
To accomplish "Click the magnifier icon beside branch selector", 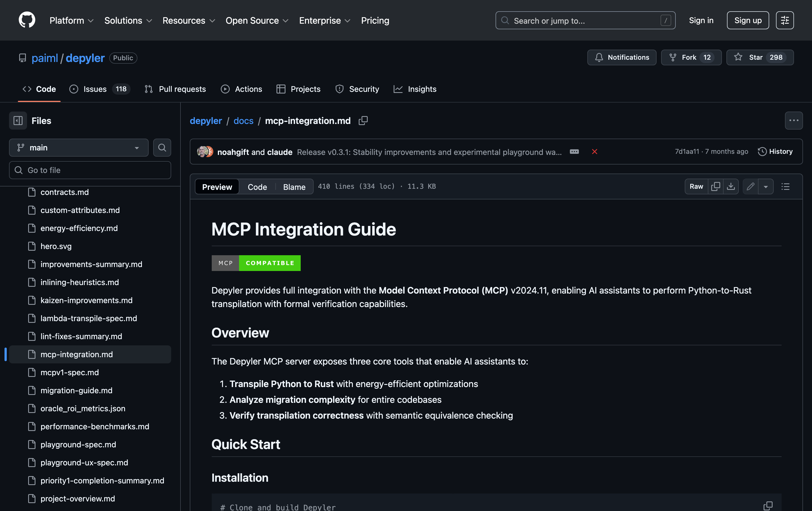I will (x=162, y=148).
